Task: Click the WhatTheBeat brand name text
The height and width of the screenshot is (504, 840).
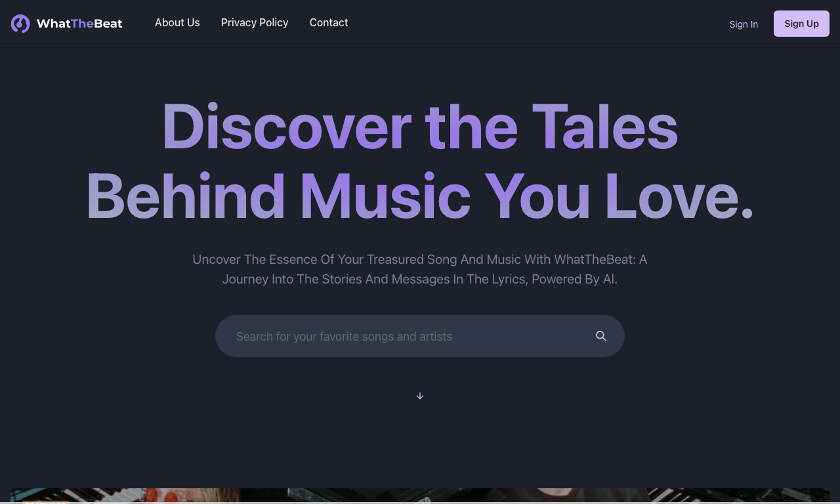Action: click(x=79, y=24)
